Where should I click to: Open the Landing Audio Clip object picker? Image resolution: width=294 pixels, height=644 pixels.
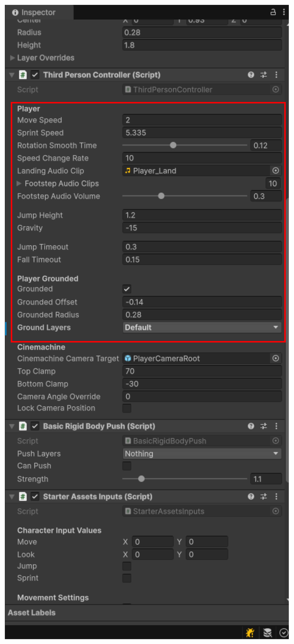[x=275, y=171]
